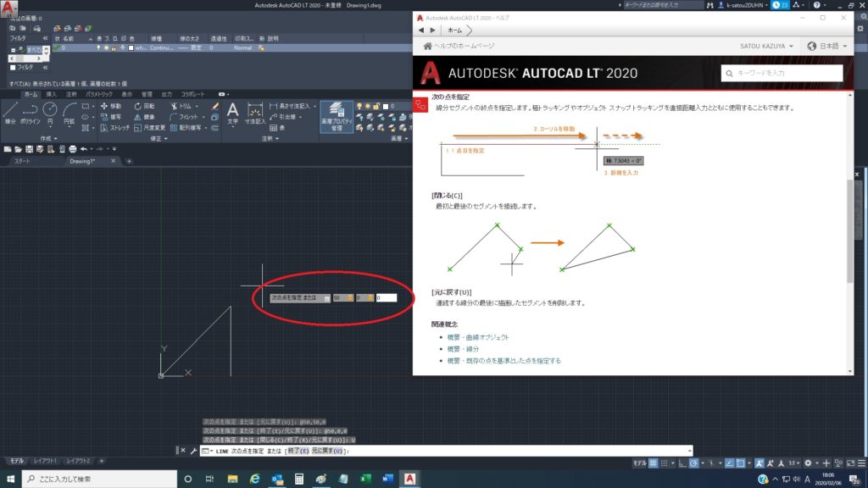Switch to Parametric (パラメトリック) ribbon tab

[x=99, y=95]
